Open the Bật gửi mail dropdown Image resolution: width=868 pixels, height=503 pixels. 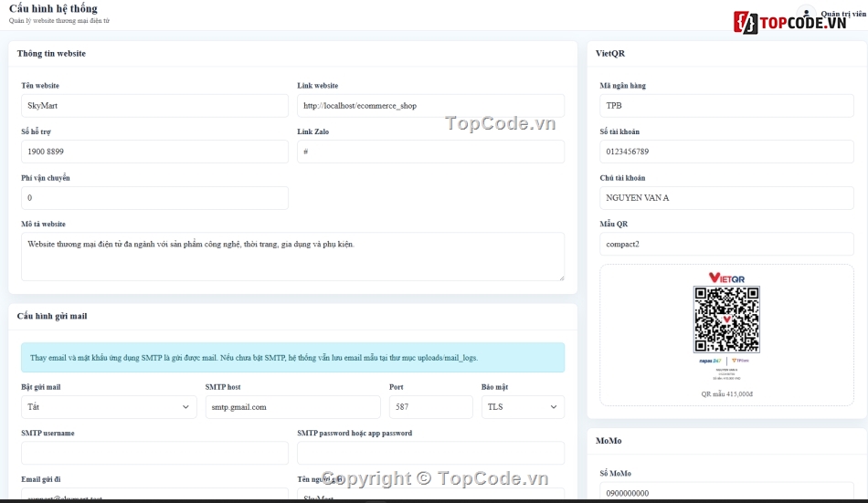coord(109,407)
